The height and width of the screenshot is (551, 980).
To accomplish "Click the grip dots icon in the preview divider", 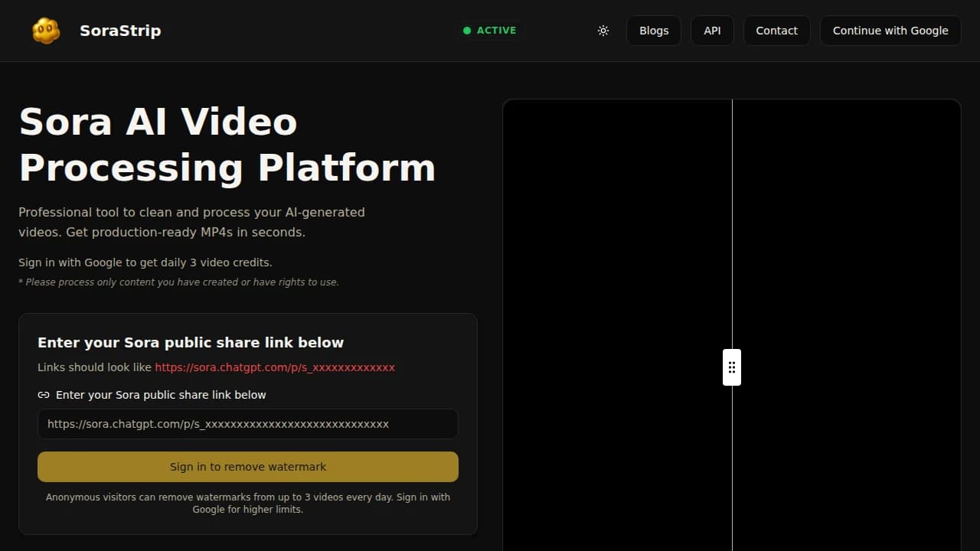I will pyautogui.click(x=731, y=367).
